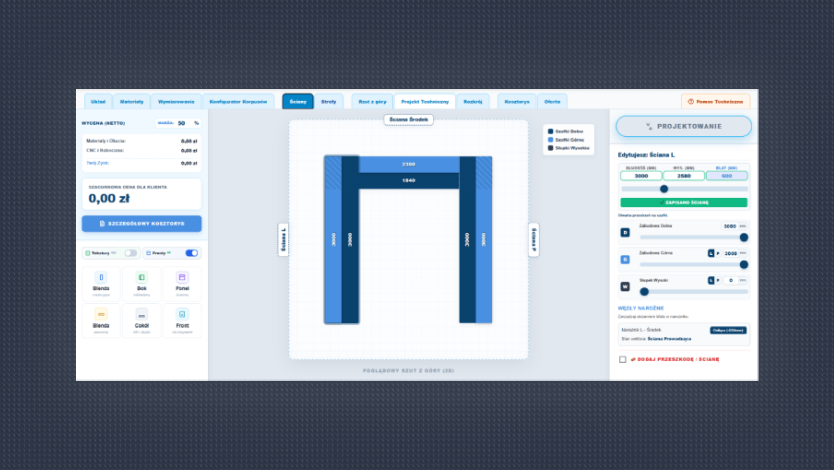Image resolution: width=834 pixels, height=470 pixels.
Task: Open the Szczegółowy Kosztorys button
Action: pos(141,224)
